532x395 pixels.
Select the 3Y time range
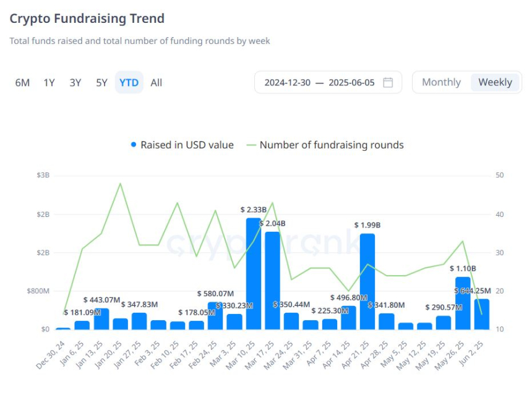click(x=75, y=82)
